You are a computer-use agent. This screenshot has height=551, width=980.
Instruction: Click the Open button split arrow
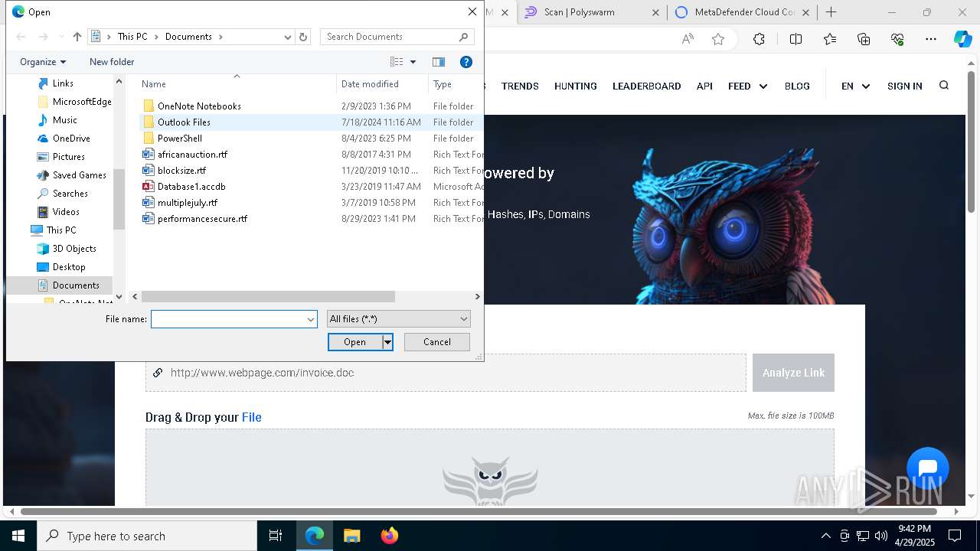coord(387,342)
